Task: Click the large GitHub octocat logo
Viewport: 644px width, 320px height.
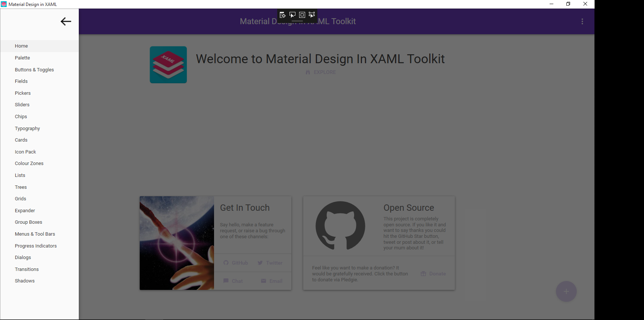Action: 340,226
